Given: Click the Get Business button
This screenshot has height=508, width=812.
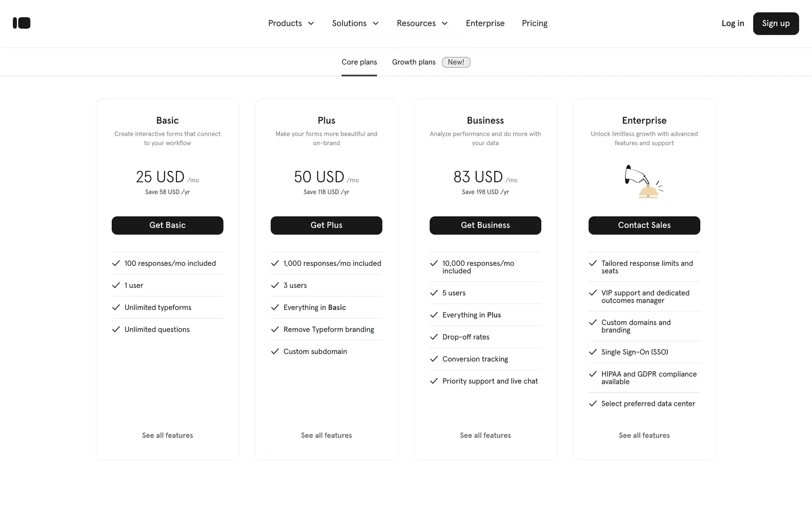Looking at the screenshot, I should [x=485, y=225].
